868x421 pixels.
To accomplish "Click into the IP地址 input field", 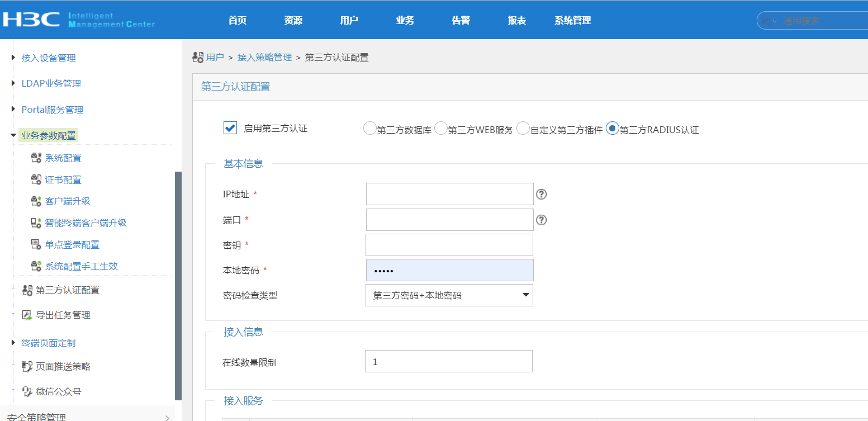I will (449, 194).
